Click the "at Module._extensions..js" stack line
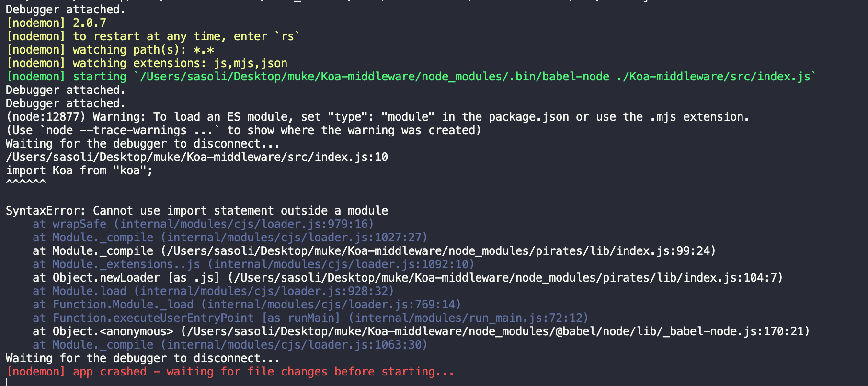 (253, 264)
